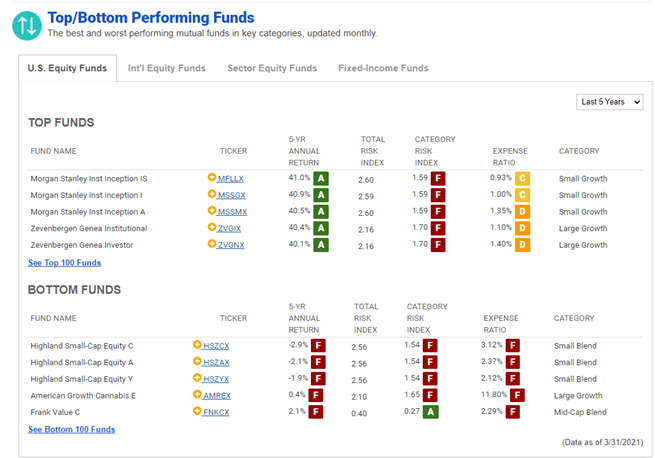Click red F return badge for -2.9%
Viewport: 655px width, 458px height.
coord(318,346)
